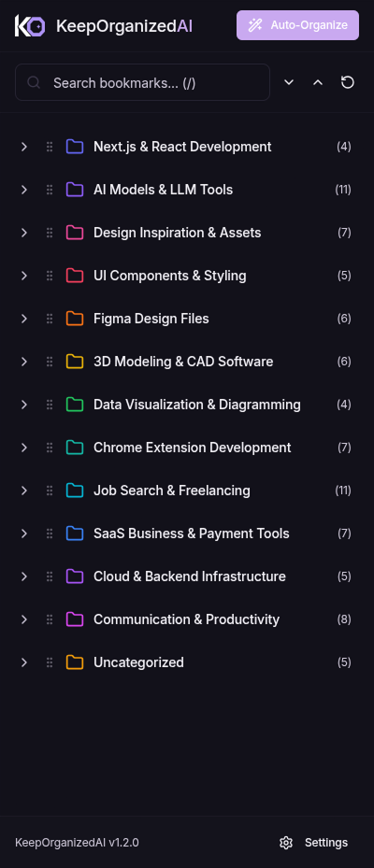The height and width of the screenshot is (868, 374).
Task: Click the purple AI Models & LLM Tools folder icon
Action: coord(75,190)
